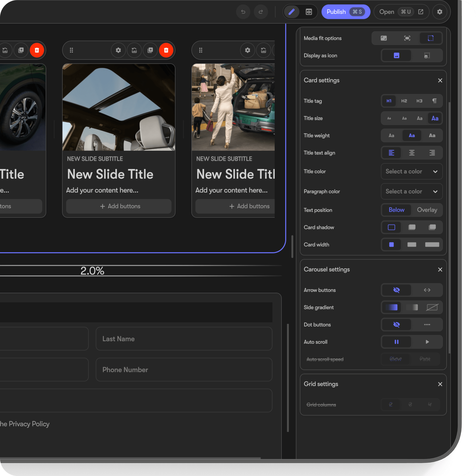
Task: Close the Carousel settings panel
Action: 440,270
